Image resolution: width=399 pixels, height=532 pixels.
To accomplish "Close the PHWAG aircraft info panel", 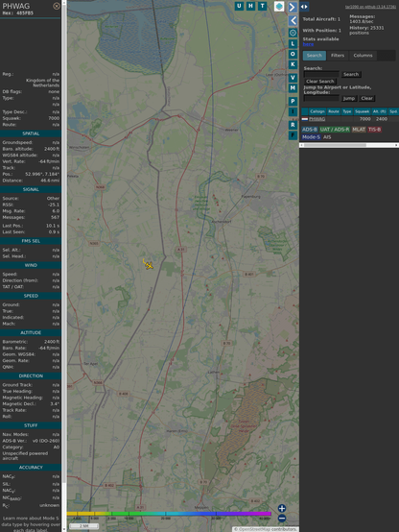I will (x=57, y=6).
